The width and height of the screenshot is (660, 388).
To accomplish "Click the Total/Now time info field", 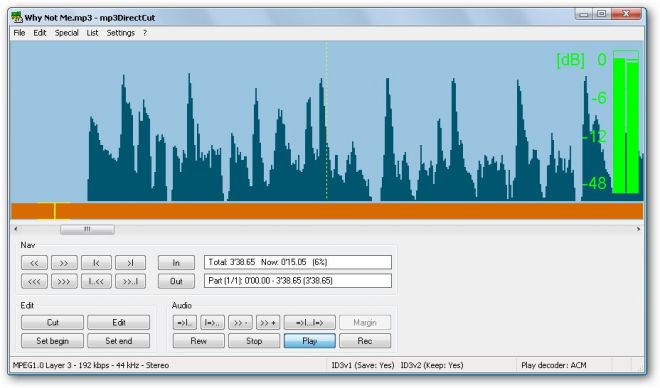I will [x=298, y=262].
